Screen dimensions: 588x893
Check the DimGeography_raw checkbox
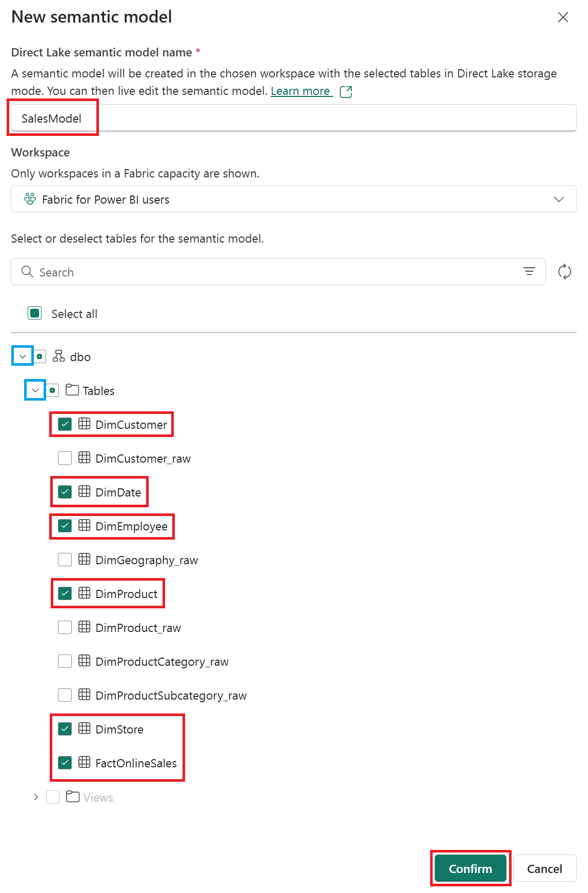[x=65, y=560]
